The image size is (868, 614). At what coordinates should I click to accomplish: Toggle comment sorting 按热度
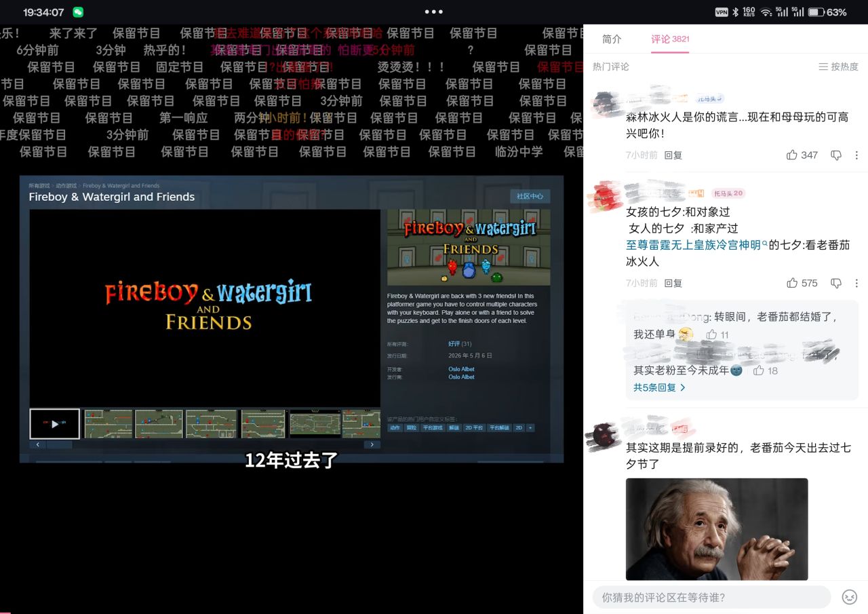pos(838,66)
